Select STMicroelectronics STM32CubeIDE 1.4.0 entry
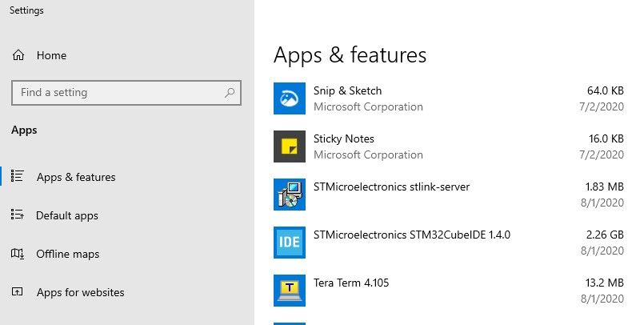The width and height of the screenshot is (644, 325). pos(412,235)
